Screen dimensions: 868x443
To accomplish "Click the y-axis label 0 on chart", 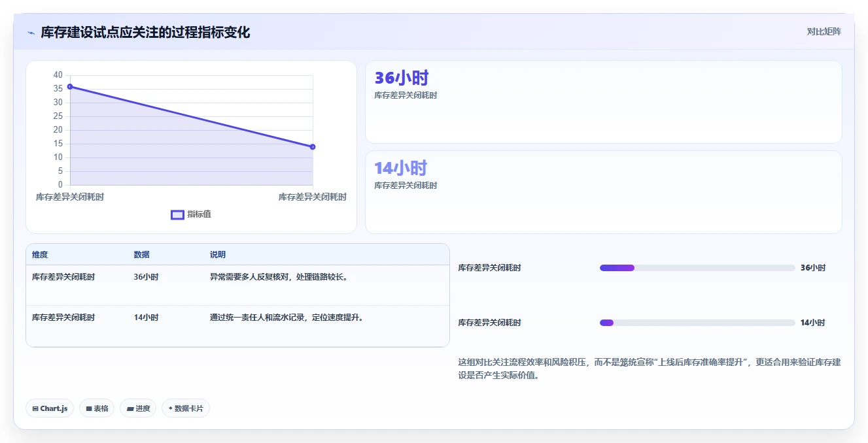I will click(60, 185).
